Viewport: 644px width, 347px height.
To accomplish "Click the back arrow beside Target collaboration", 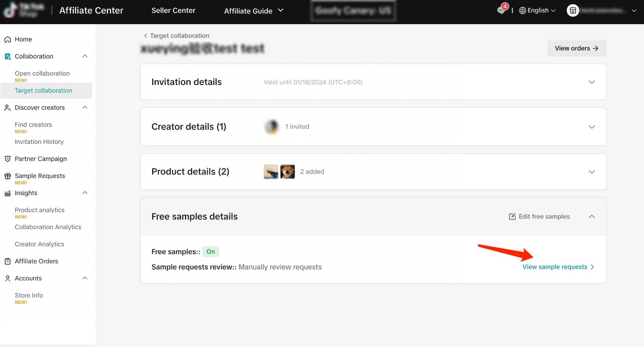I will tap(146, 36).
